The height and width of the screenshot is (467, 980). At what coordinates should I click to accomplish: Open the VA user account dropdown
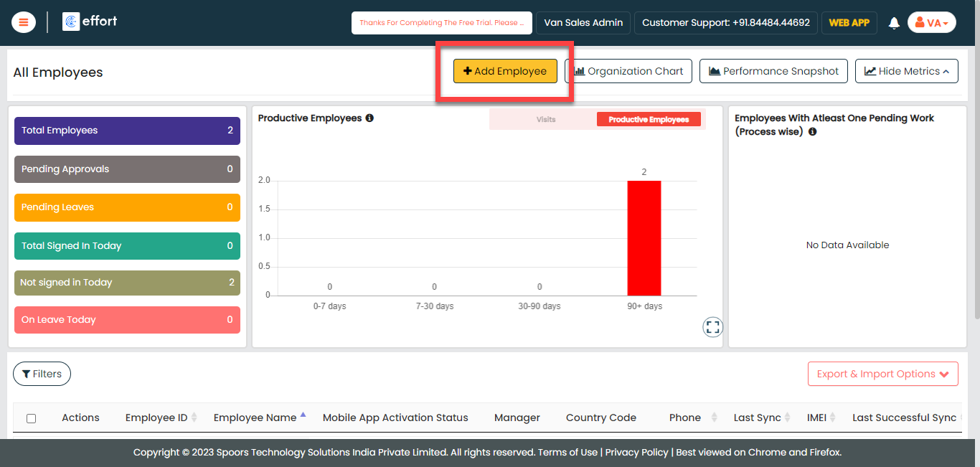931,23
